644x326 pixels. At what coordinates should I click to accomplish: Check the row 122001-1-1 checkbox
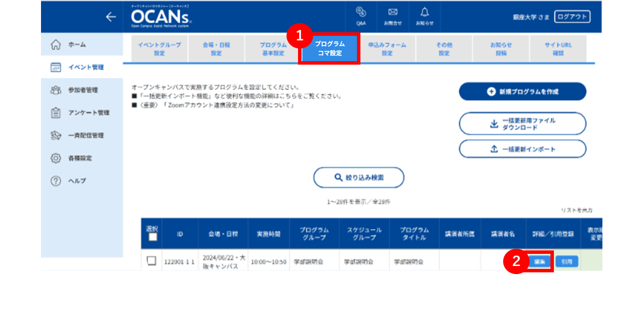[x=151, y=260]
